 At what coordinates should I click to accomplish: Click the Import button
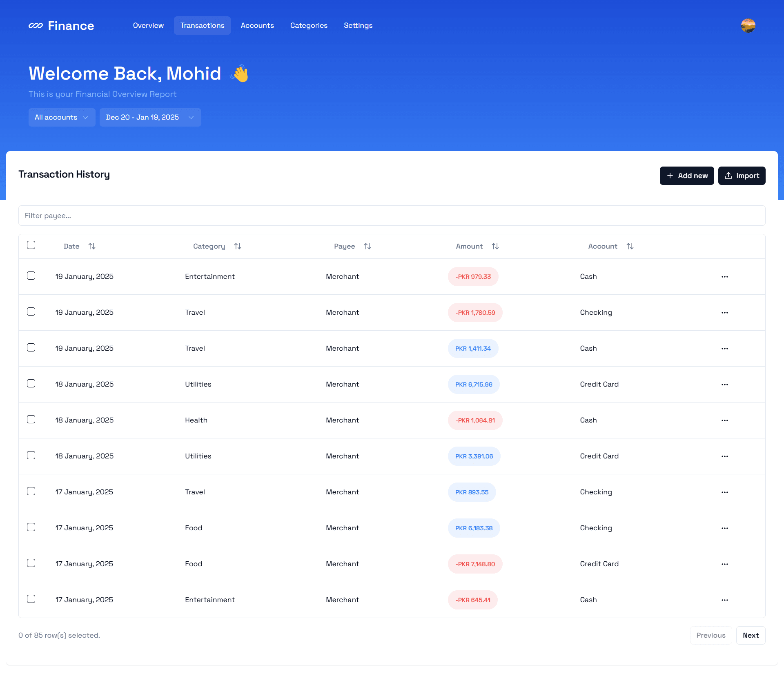[x=742, y=176]
